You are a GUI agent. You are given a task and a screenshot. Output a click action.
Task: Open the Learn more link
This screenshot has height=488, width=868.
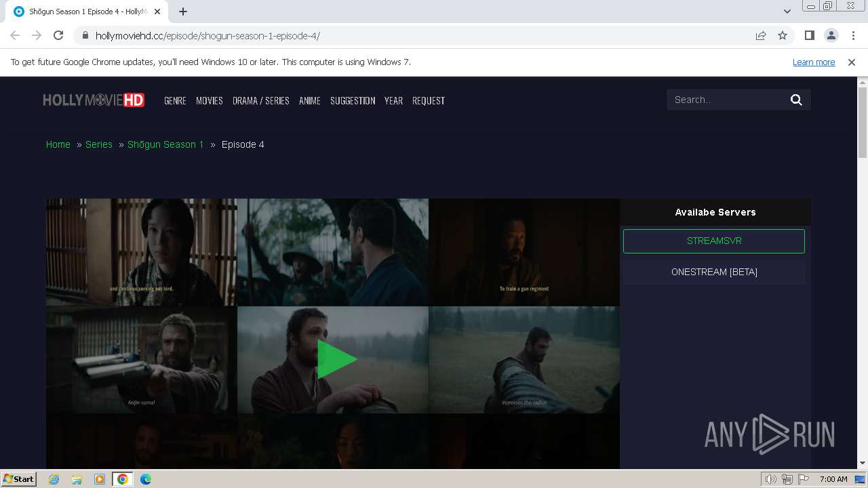(x=814, y=62)
